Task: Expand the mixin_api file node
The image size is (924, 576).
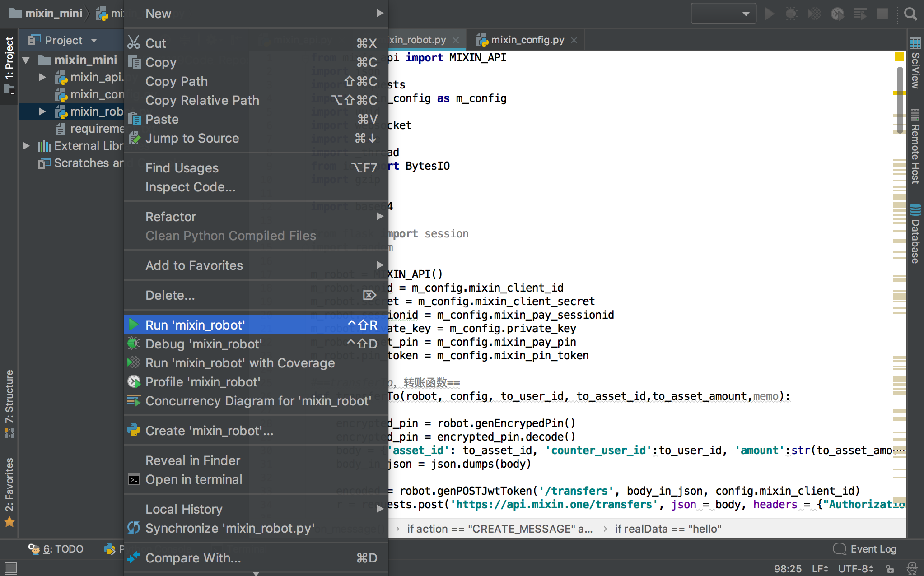Action: click(x=42, y=77)
